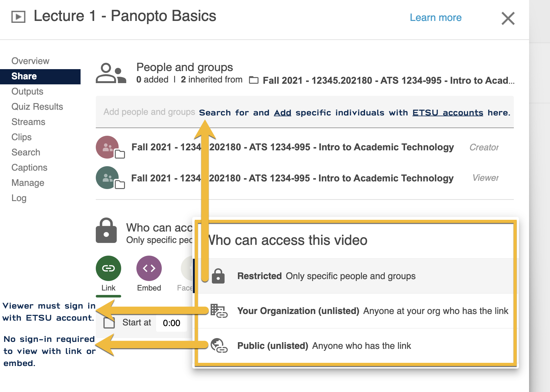Viewport: 550px width, 392px height.
Task: Click the Start at time field
Action: (x=172, y=323)
